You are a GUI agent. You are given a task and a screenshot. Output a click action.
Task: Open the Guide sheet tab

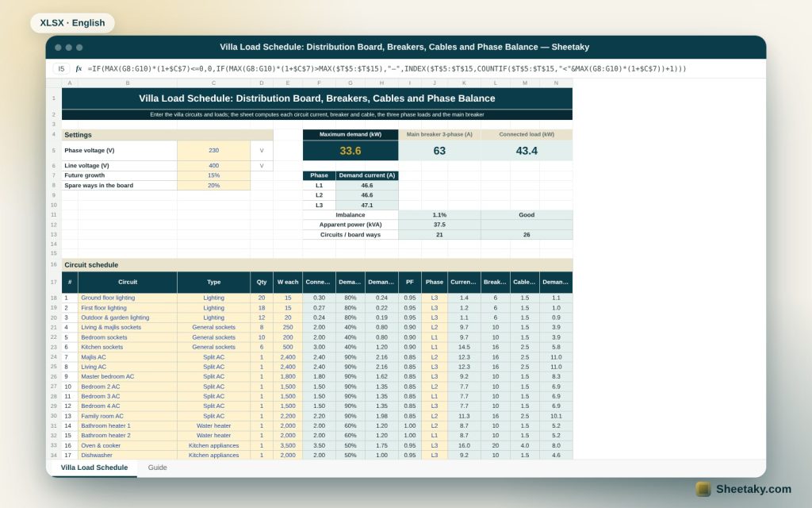coord(158,468)
